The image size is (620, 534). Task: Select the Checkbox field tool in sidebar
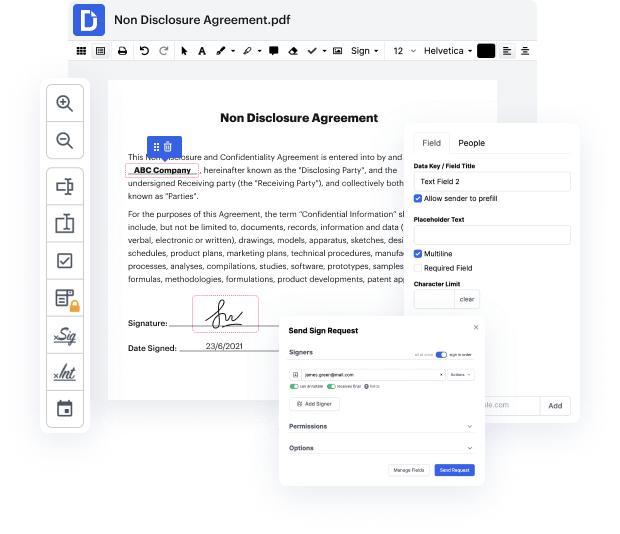[65, 261]
